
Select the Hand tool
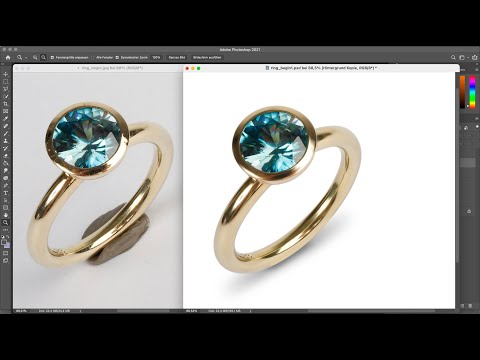[6, 215]
